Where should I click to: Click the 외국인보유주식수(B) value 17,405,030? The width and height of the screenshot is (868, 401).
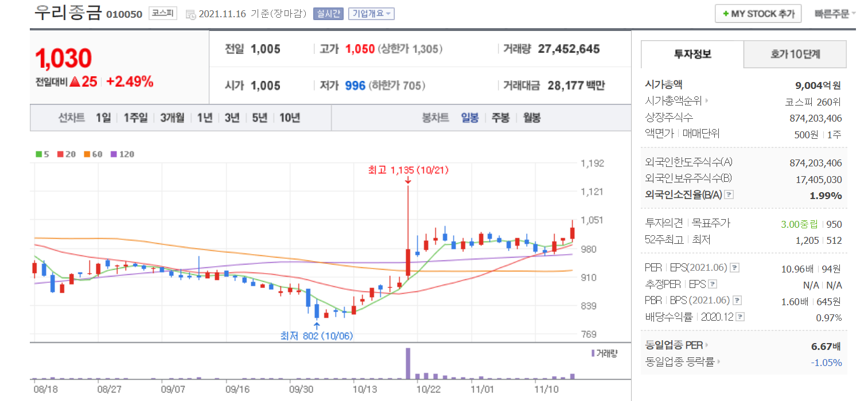819,179
